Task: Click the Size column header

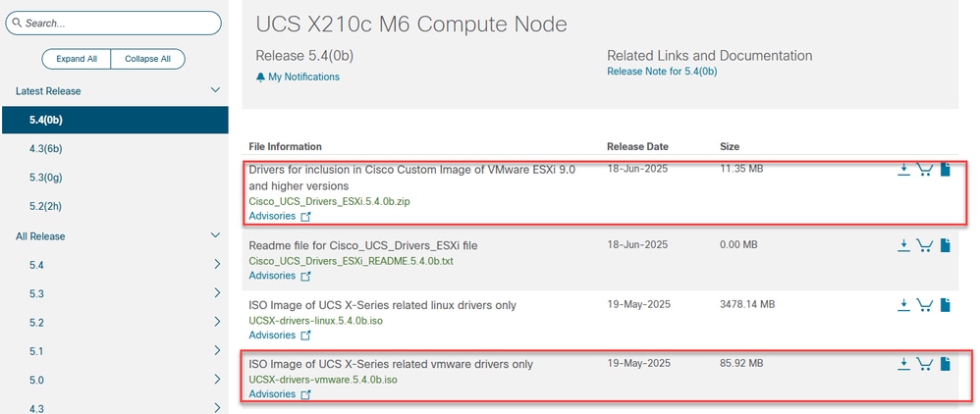Action: click(730, 147)
